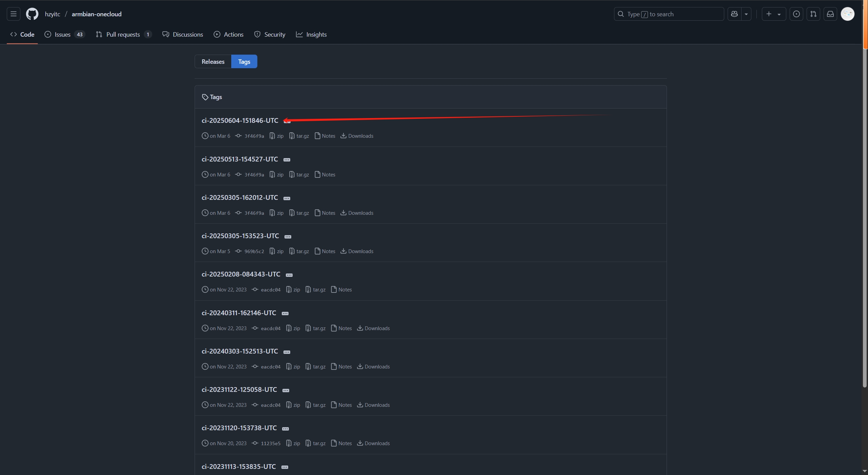Open Notes for ci-20250513-154527-UTC
The height and width of the screenshot is (475, 868).
[325, 174]
